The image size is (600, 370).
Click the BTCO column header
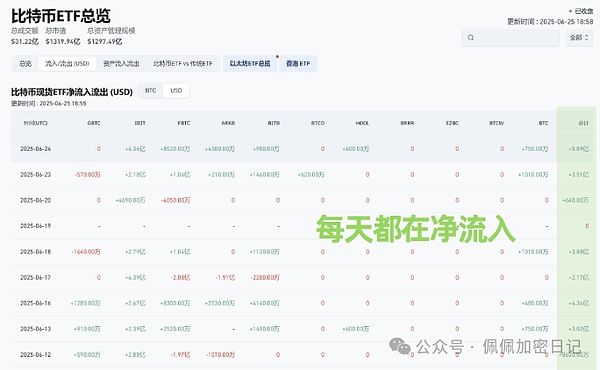[x=318, y=123]
